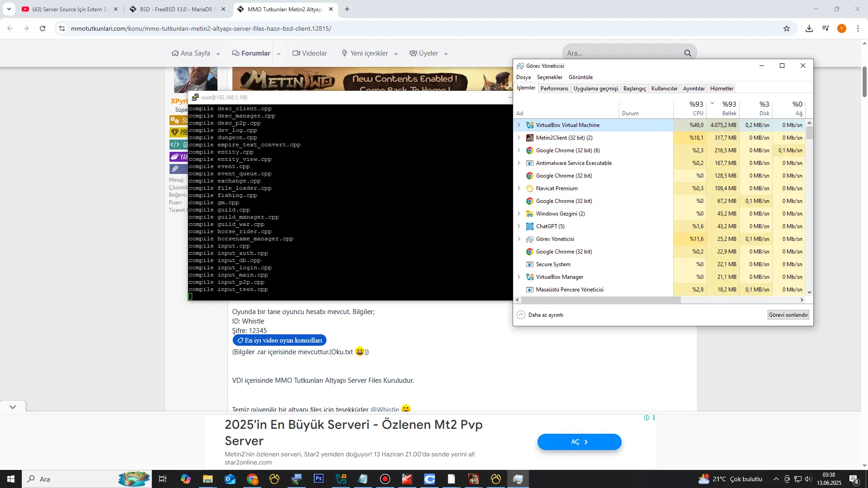Expand the ChatGPT (5) process group

point(519,226)
